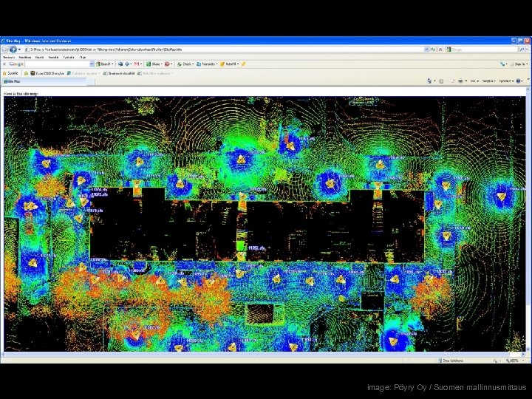Click AutoFill on Google Toolbar
The height and width of the screenshot is (399, 532).
pyautogui.click(x=228, y=64)
